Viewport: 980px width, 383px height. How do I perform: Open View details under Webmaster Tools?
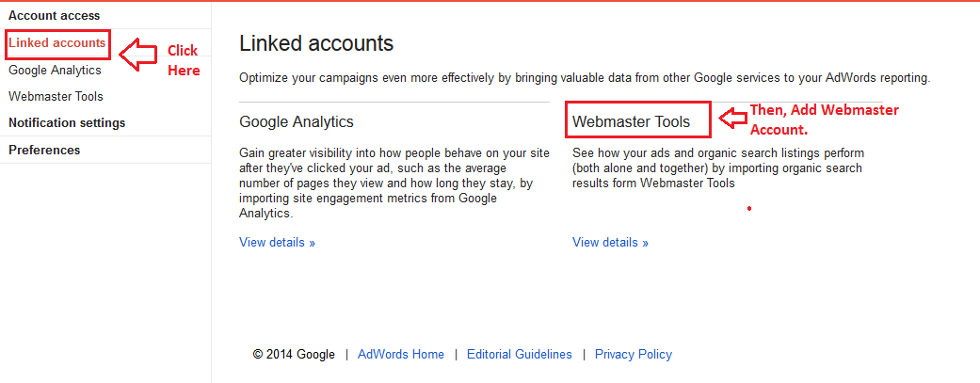(x=610, y=242)
